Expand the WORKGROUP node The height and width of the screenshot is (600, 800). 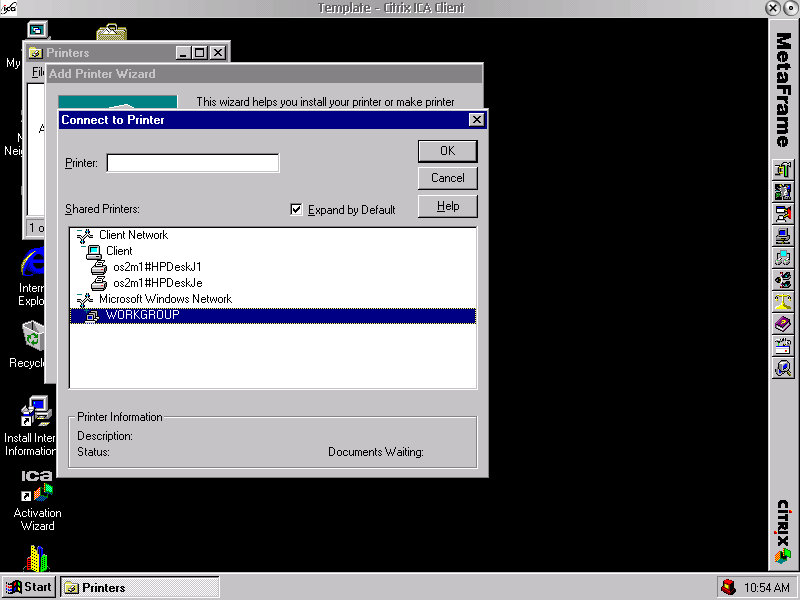coord(87,313)
